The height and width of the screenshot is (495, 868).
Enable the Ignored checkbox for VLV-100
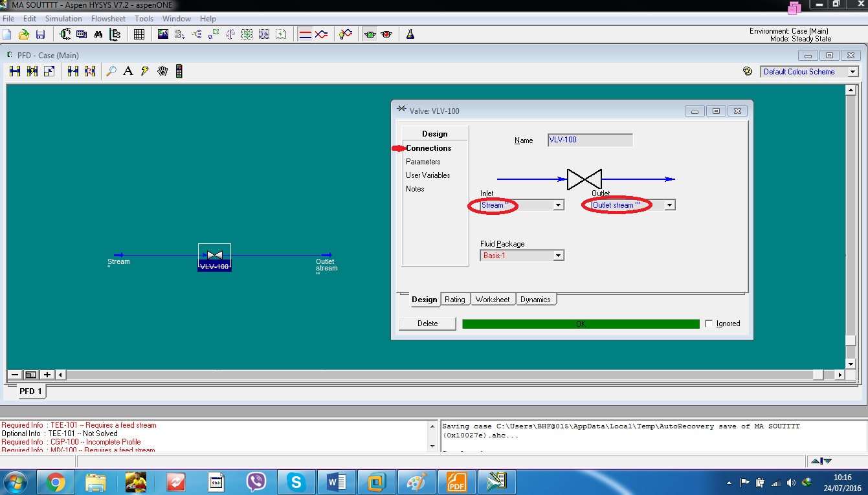(x=710, y=324)
